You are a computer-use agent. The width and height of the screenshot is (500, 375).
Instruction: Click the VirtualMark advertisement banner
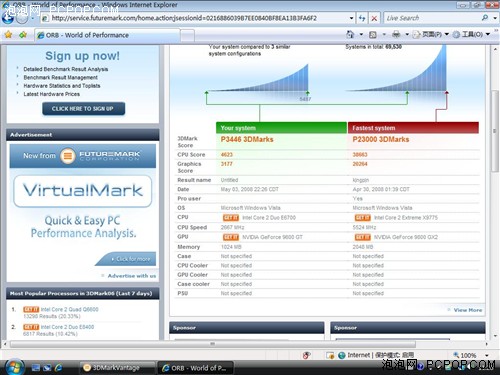point(83,191)
